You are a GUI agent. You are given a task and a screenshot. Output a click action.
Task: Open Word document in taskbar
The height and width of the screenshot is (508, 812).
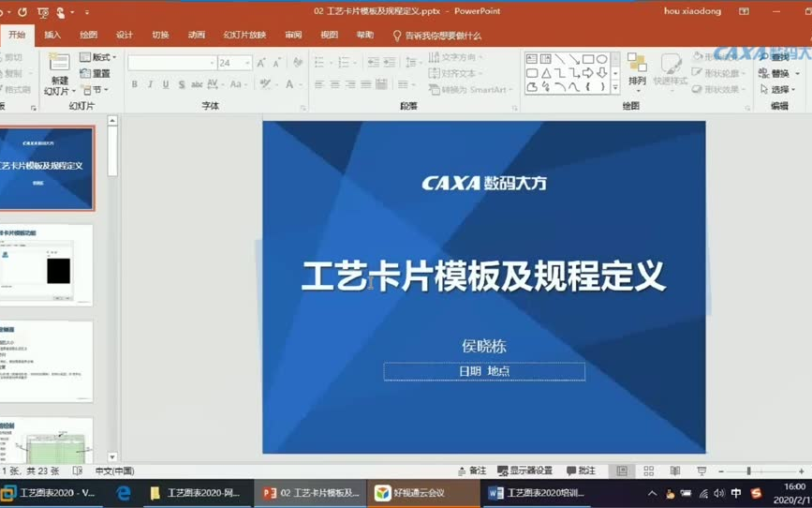[536, 493]
